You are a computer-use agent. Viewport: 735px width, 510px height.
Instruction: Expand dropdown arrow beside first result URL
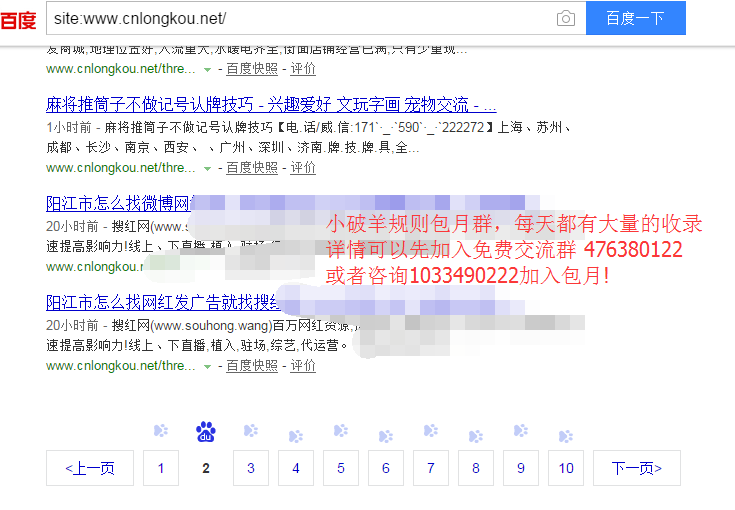click(x=207, y=69)
